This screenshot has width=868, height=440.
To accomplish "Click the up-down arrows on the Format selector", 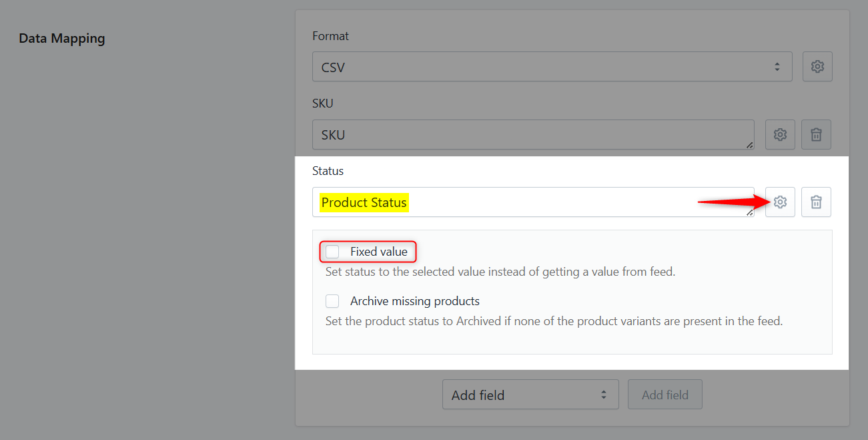I will pyautogui.click(x=777, y=67).
